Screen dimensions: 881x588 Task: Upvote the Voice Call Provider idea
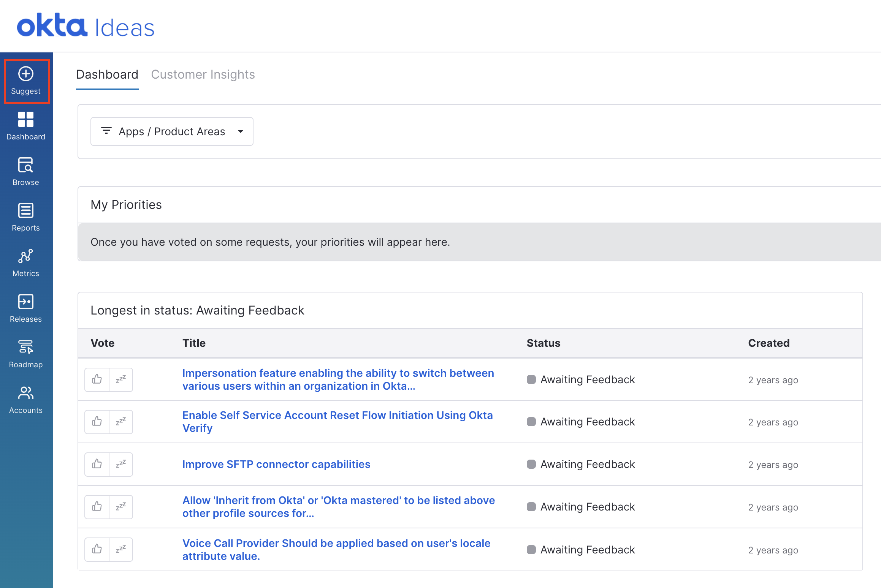[97, 549]
